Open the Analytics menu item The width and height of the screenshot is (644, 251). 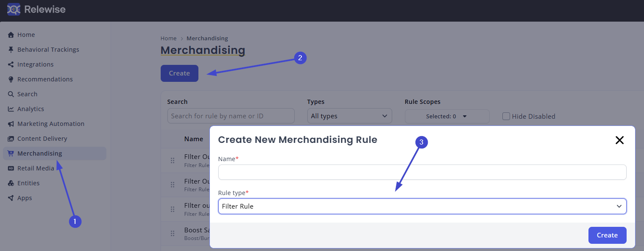pos(55,109)
